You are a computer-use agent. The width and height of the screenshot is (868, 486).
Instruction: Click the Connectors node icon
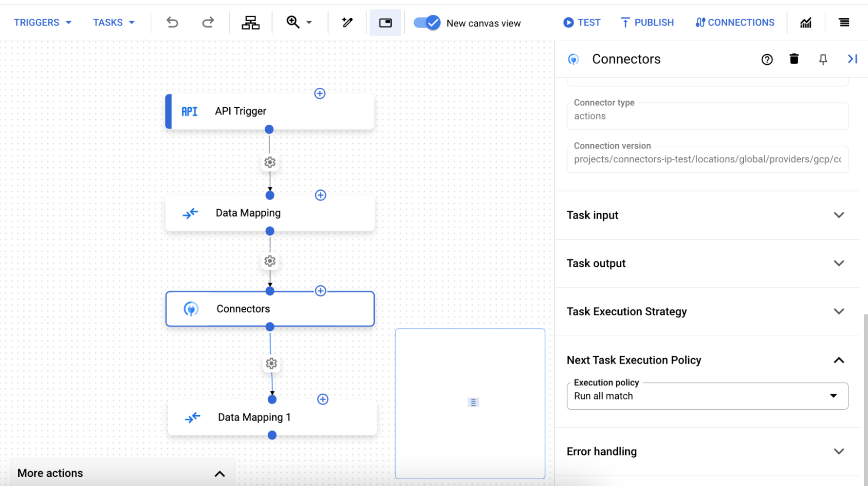point(191,309)
